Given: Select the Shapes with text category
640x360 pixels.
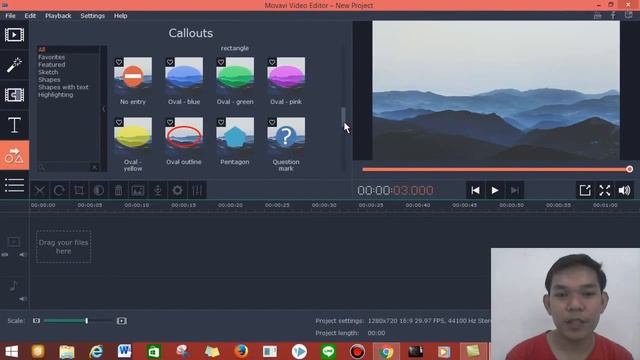Looking at the screenshot, I should click(x=63, y=87).
